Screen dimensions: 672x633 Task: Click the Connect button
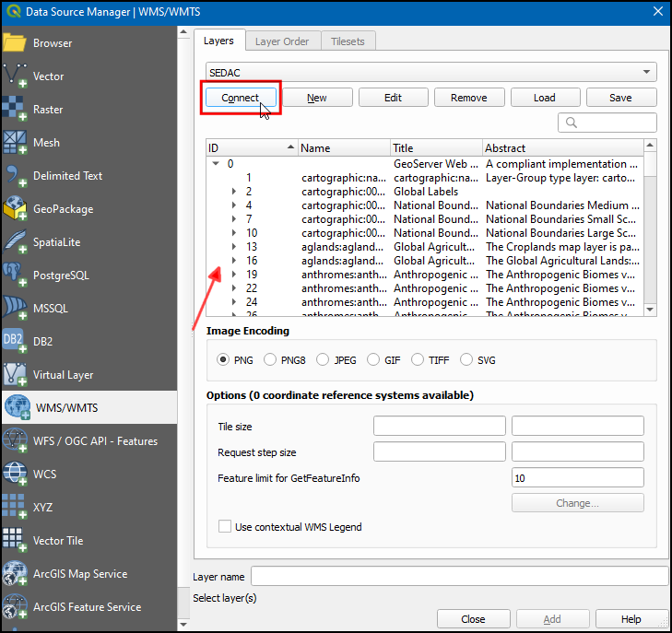point(240,98)
